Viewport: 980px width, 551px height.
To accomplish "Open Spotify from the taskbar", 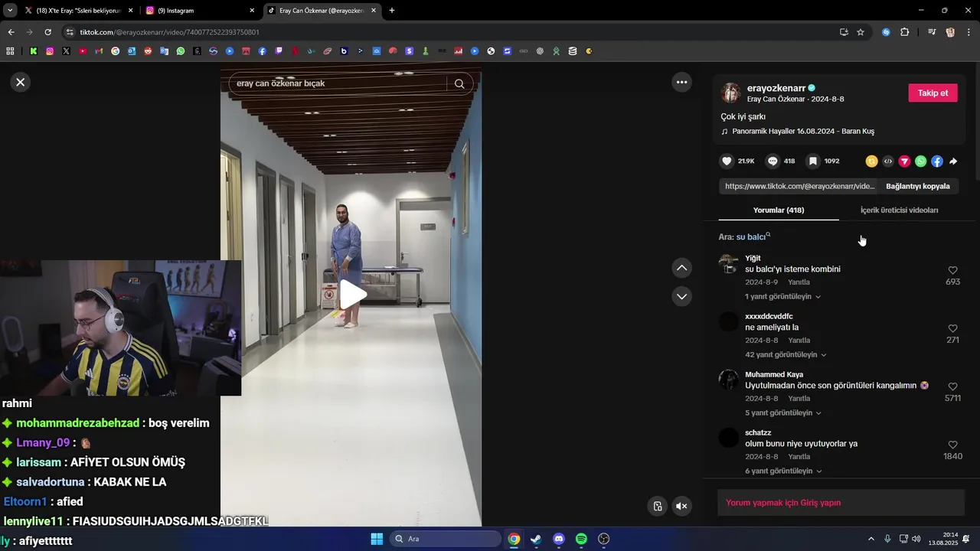I will (x=581, y=539).
